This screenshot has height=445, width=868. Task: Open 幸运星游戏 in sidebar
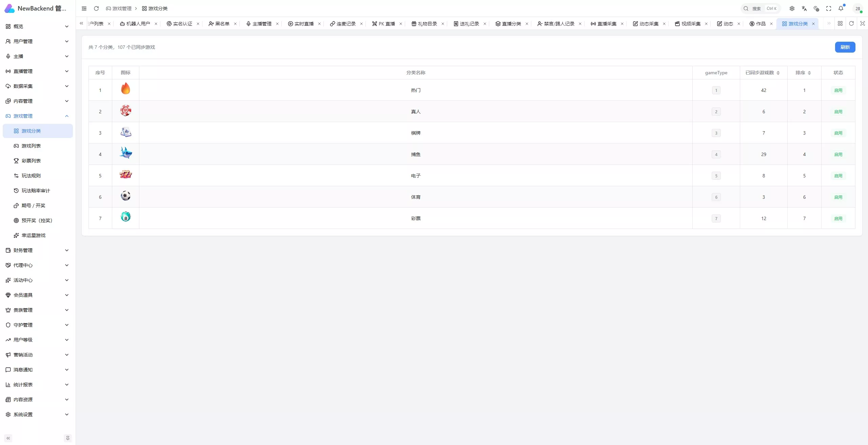(38, 235)
